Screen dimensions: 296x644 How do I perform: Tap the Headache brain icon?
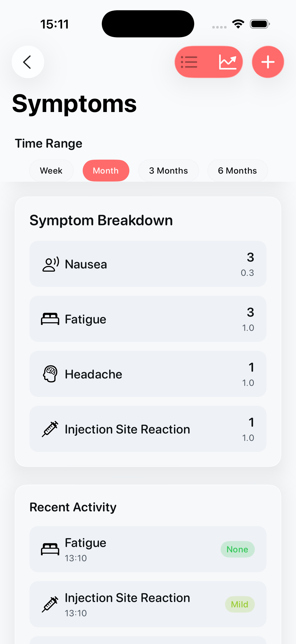50,374
